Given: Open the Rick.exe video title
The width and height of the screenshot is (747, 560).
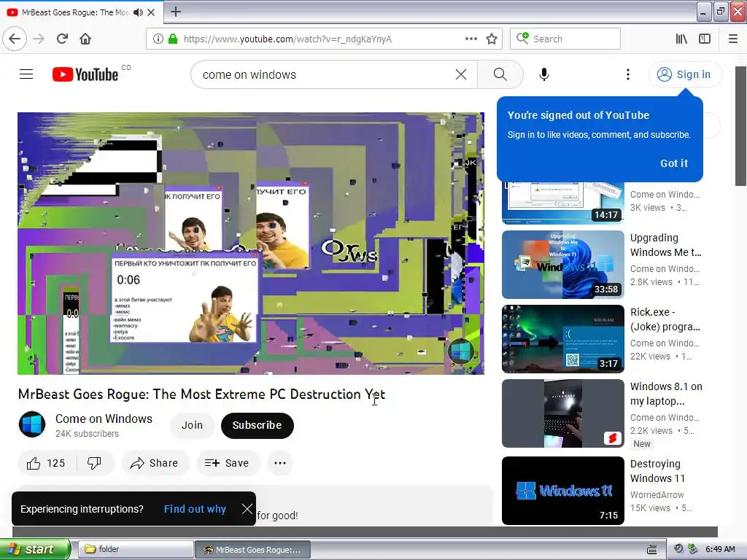Looking at the screenshot, I should pos(665,319).
